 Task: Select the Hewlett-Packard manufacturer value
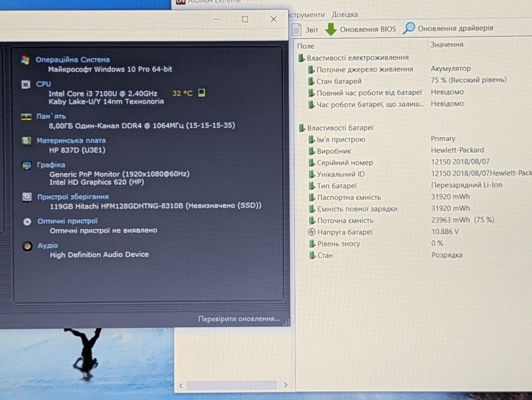(458, 150)
